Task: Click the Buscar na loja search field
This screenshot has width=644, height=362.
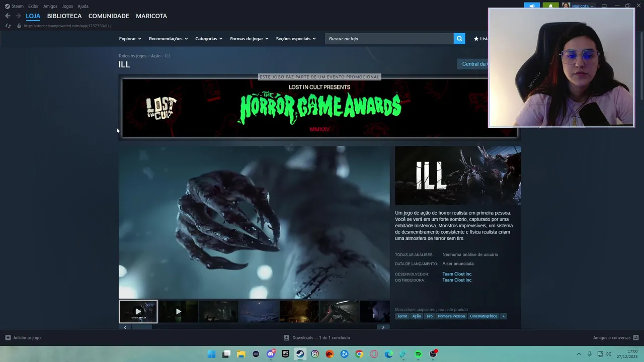Action: point(389,39)
